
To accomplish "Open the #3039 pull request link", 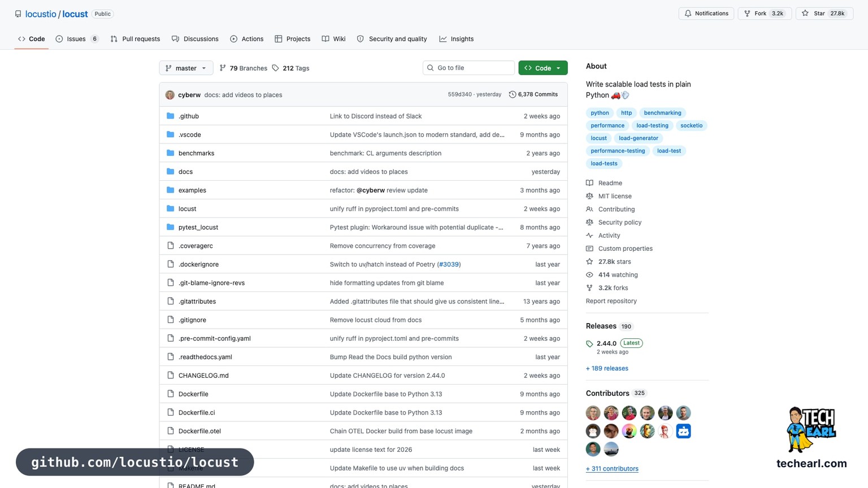I will 449,264.
